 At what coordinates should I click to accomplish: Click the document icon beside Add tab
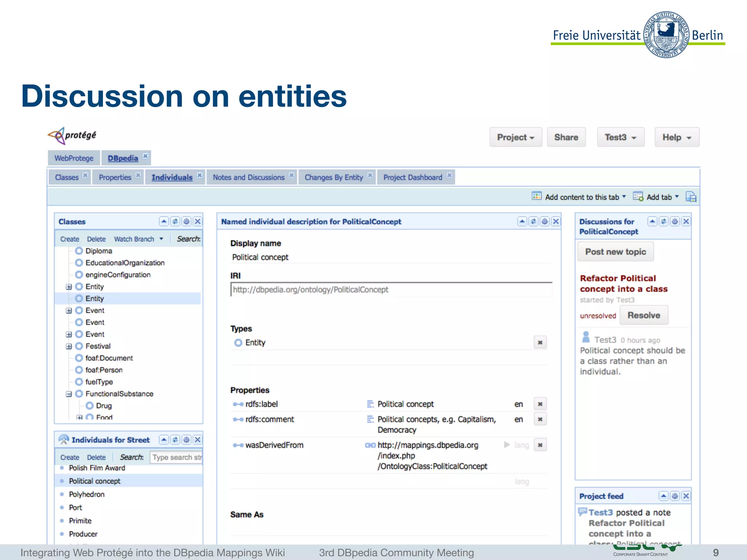pyautogui.click(x=691, y=197)
